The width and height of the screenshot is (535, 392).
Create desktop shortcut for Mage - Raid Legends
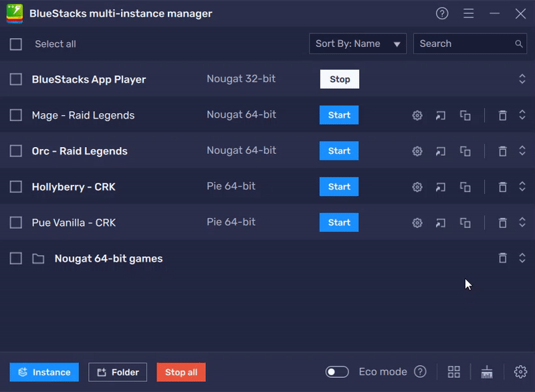(441, 115)
